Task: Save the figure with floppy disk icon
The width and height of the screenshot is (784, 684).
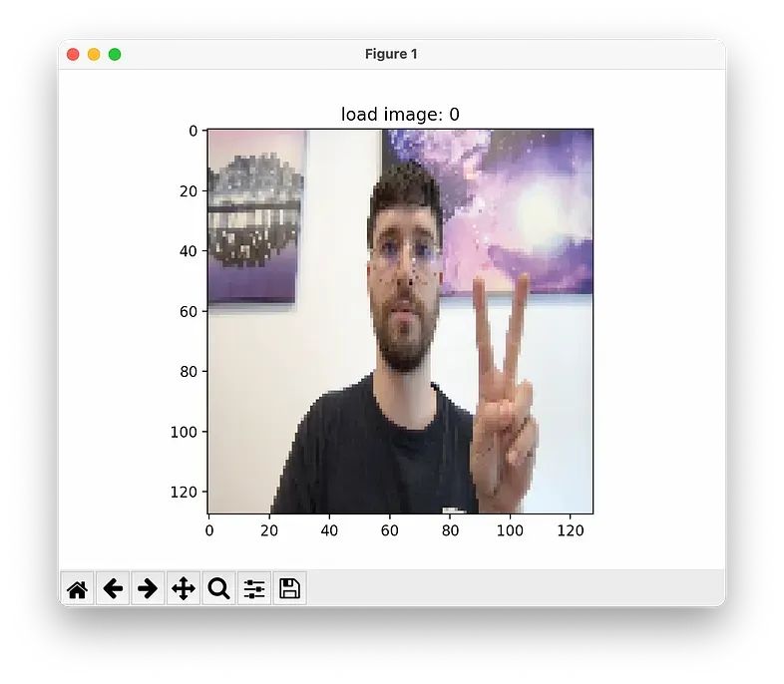Action: tap(289, 588)
